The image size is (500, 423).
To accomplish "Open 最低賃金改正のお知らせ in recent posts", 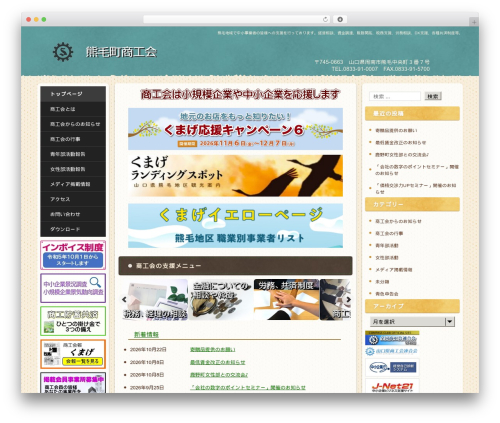I will (400, 143).
